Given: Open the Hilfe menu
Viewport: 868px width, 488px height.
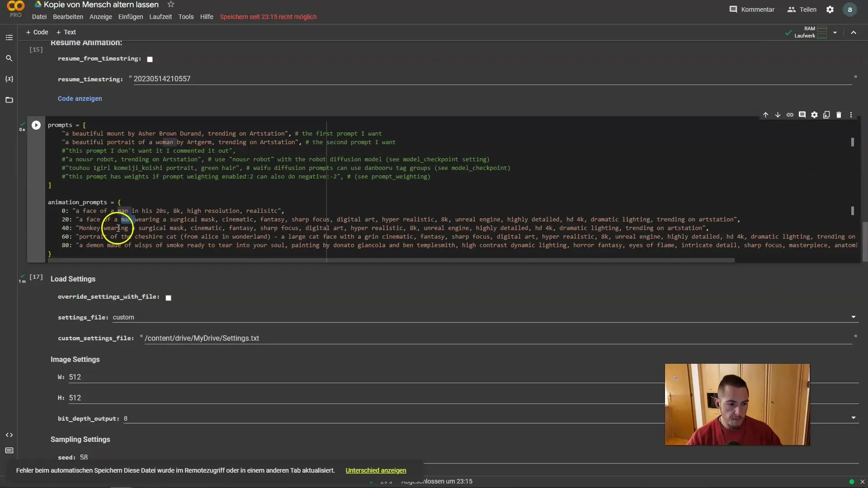Looking at the screenshot, I should point(207,17).
